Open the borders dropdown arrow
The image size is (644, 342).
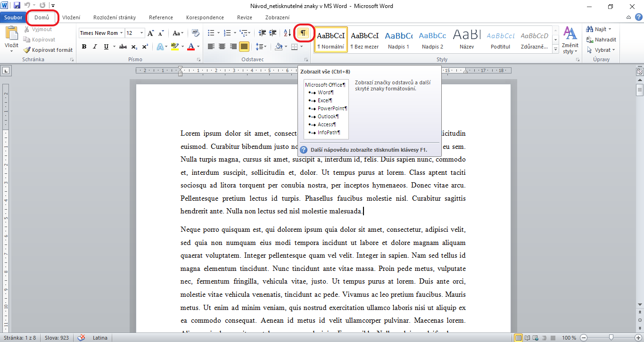pos(302,47)
